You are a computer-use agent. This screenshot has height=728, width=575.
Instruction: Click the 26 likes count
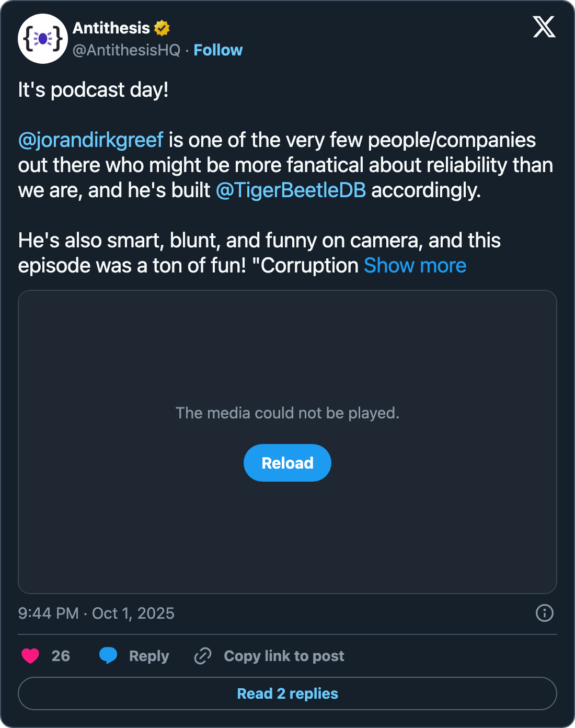[61, 656]
